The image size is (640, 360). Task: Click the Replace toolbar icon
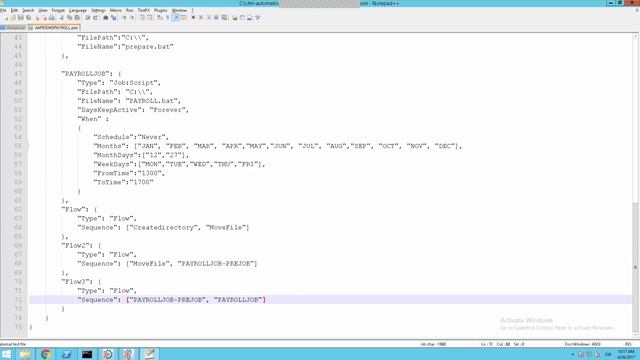pyautogui.click(x=113, y=18)
